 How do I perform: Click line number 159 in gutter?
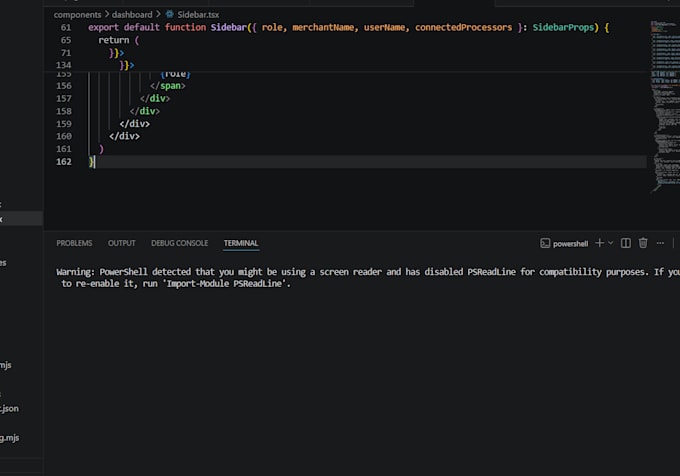click(64, 124)
